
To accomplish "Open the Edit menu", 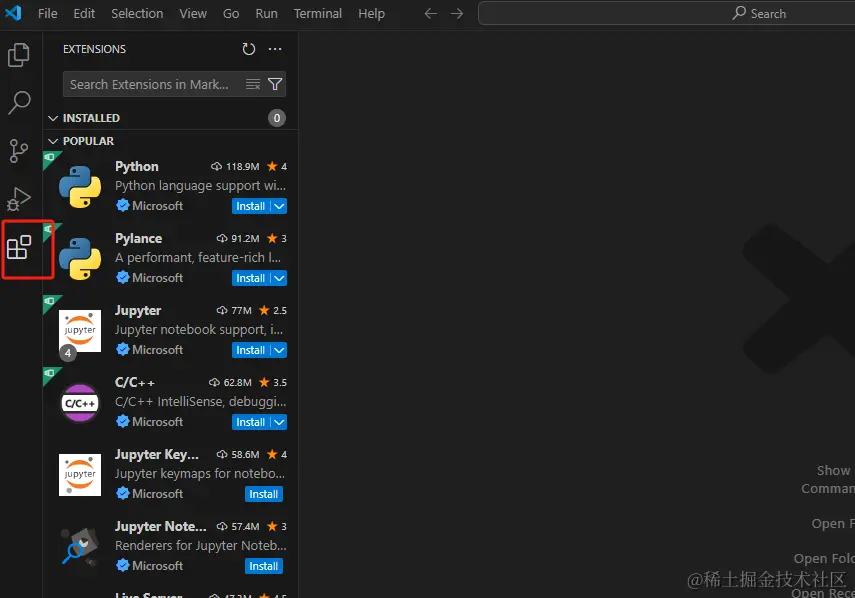I will (84, 13).
